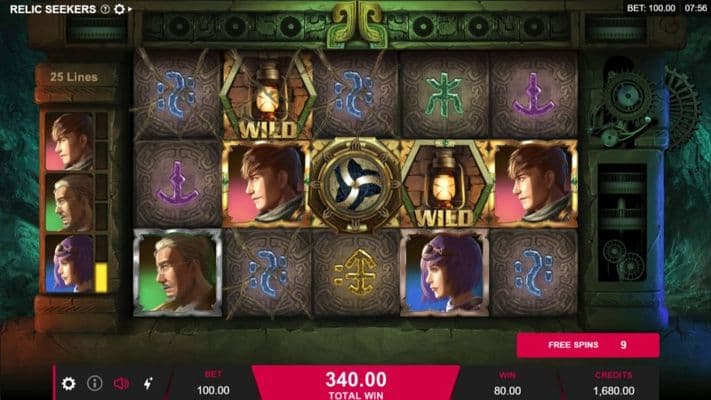This screenshot has width=711, height=400.
Task: Select the 25 Lines plaque
Action: (74, 77)
